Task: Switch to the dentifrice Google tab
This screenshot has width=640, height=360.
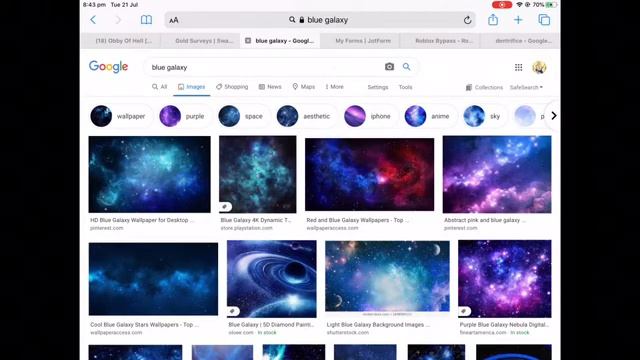Action: tap(520, 41)
